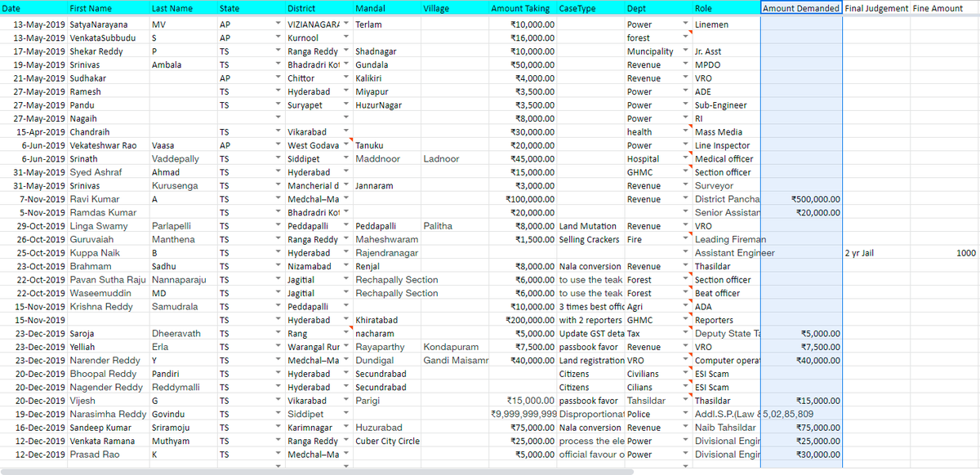
Task: Select the State column header
Action: 251,8
